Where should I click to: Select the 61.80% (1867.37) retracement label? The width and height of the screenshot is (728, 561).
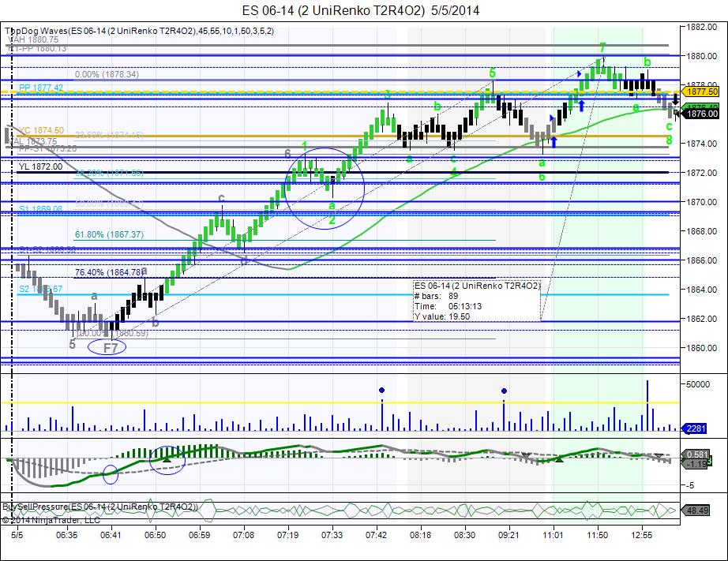click(x=109, y=235)
